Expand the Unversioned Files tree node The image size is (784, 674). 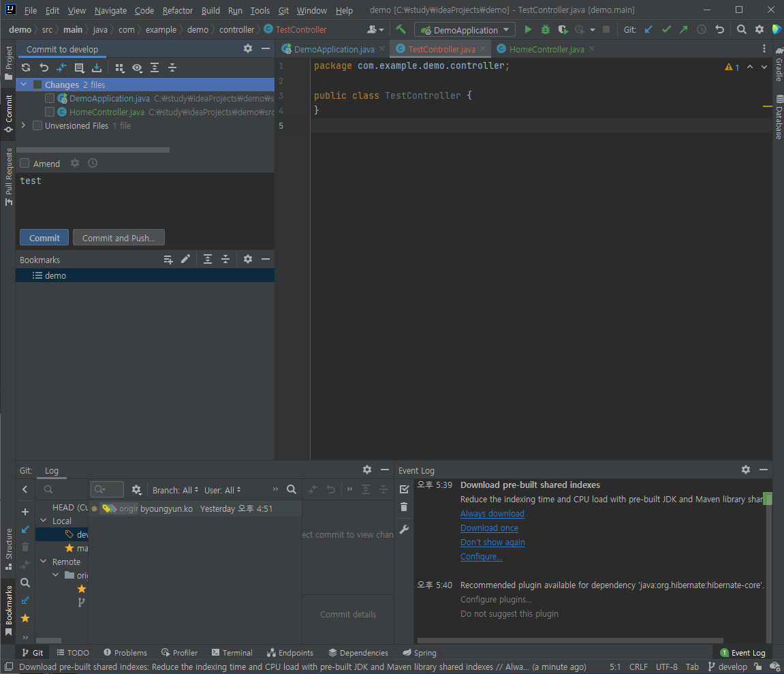[24, 126]
